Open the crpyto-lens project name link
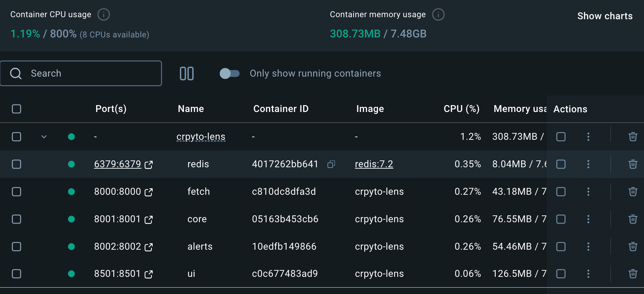The image size is (644, 294). [201, 137]
